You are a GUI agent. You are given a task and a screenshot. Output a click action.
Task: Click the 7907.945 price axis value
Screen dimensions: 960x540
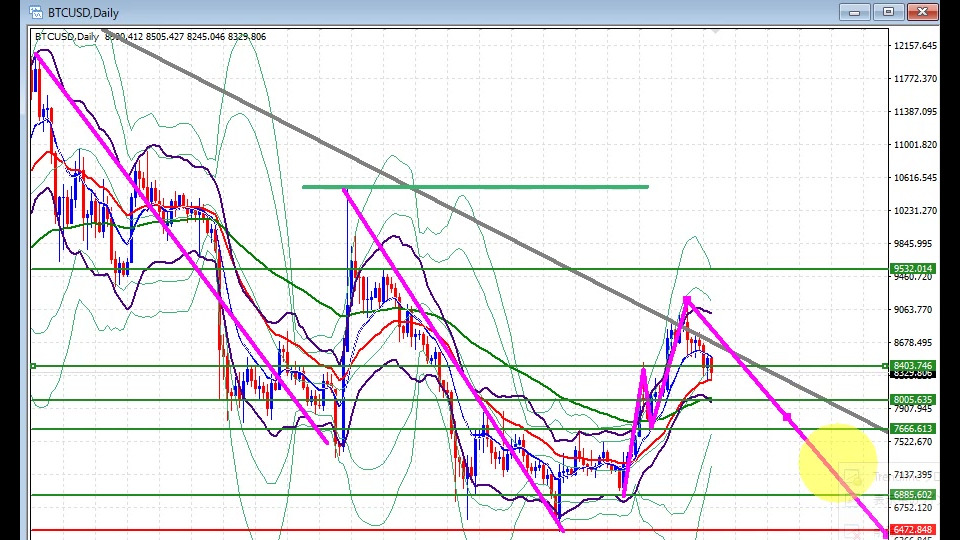point(913,409)
